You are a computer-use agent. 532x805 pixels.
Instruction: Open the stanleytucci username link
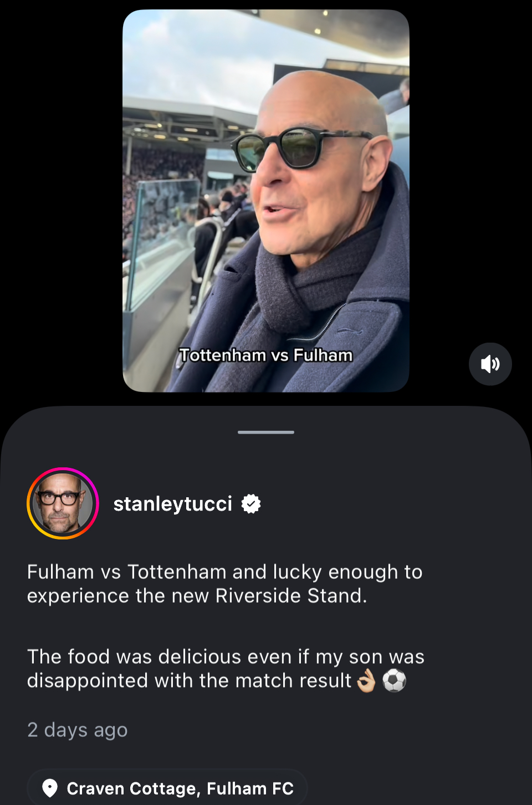(172, 503)
